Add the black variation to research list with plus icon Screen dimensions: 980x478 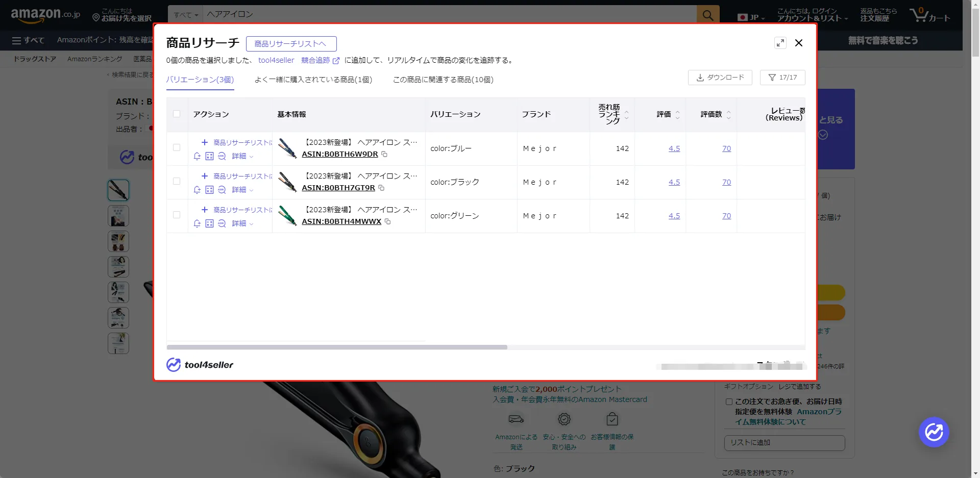pyautogui.click(x=205, y=176)
